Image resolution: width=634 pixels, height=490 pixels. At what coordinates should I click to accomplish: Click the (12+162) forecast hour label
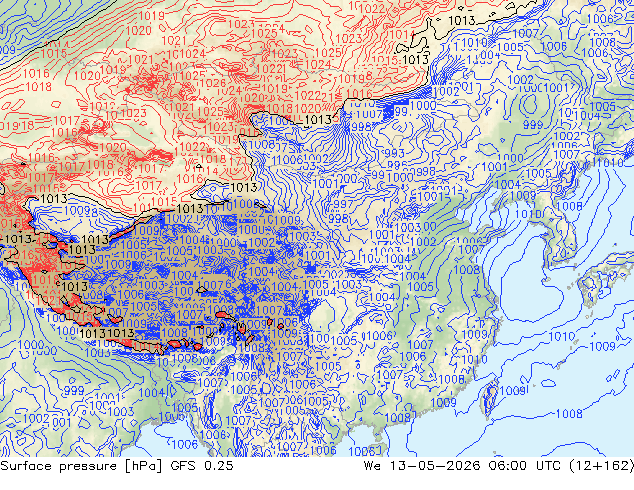tap(601, 466)
